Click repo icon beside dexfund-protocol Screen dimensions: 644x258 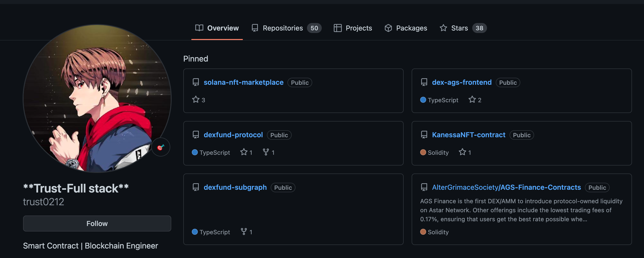click(x=196, y=135)
